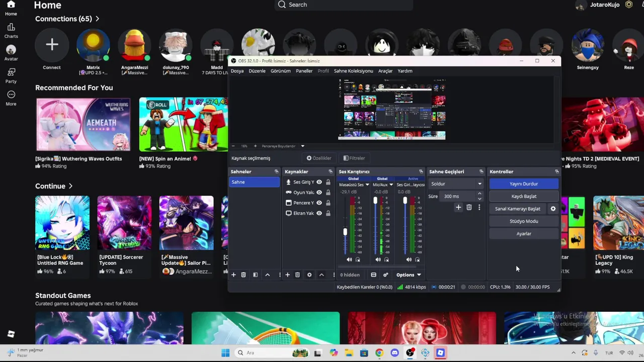Undock the Kontroller panel icon

click(x=556, y=171)
